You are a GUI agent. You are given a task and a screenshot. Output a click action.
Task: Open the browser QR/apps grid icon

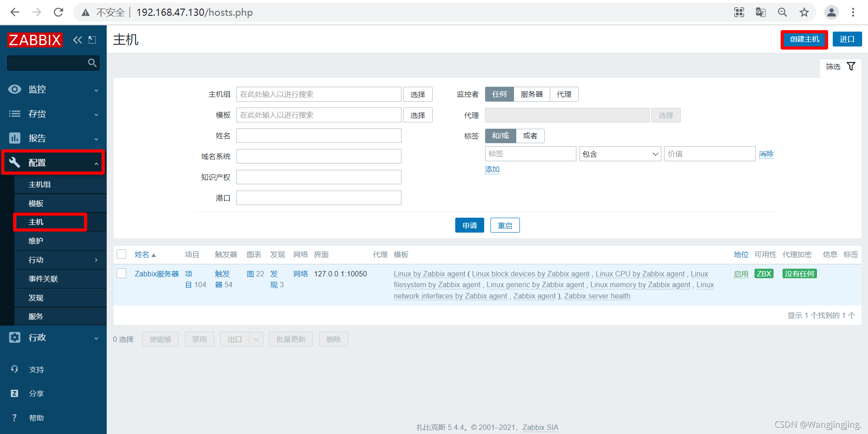coord(739,12)
